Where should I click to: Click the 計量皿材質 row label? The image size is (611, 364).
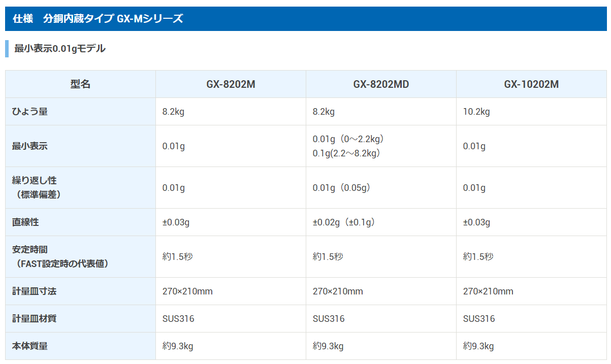coord(34,319)
